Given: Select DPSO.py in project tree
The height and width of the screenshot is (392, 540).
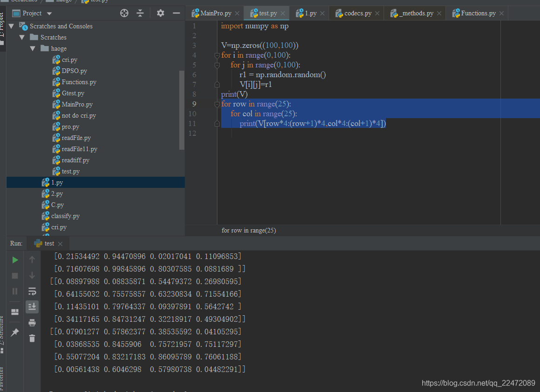Looking at the screenshot, I should (x=74, y=71).
